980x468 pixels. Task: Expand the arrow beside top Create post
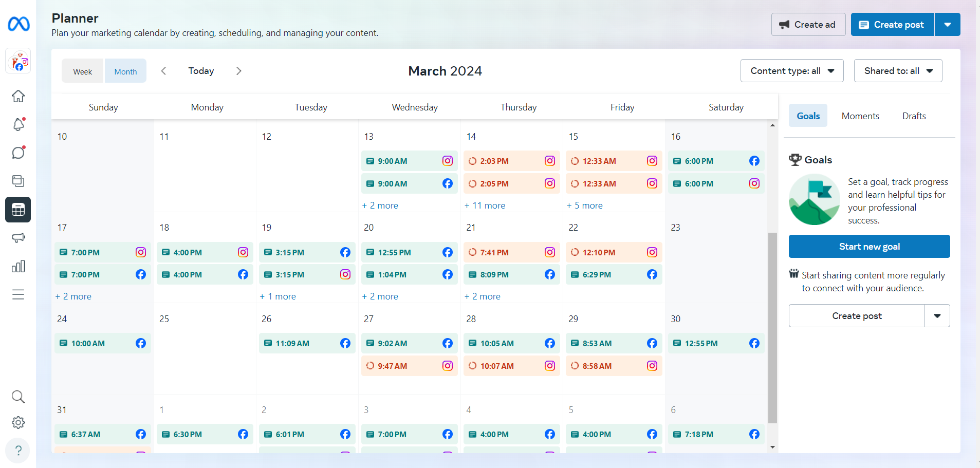click(x=947, y=25)
